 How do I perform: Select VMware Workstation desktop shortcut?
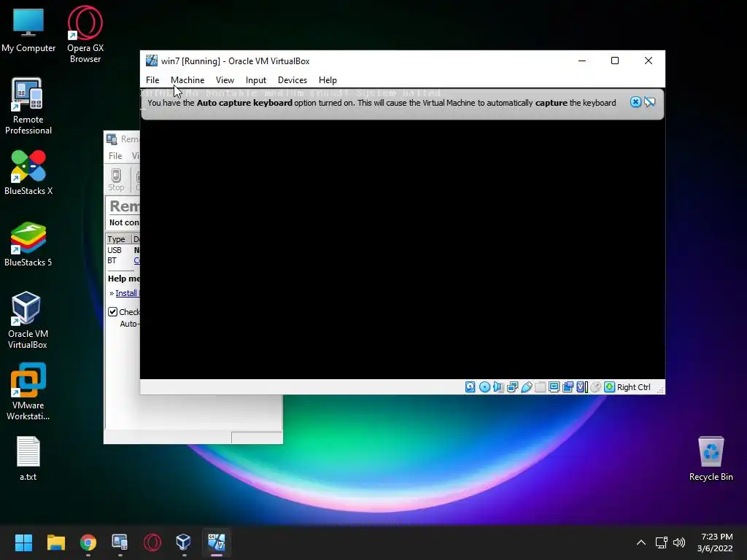click(x=28, y=392)
